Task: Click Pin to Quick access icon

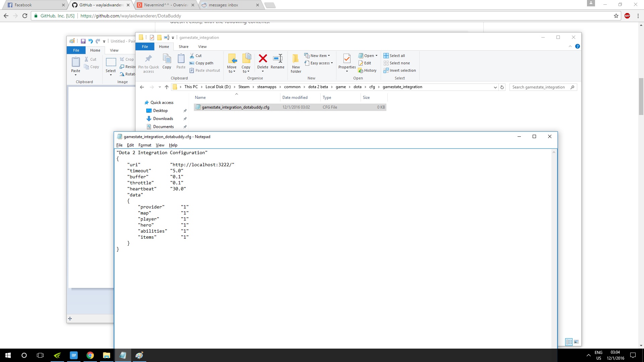Action: tap(148, 59)
